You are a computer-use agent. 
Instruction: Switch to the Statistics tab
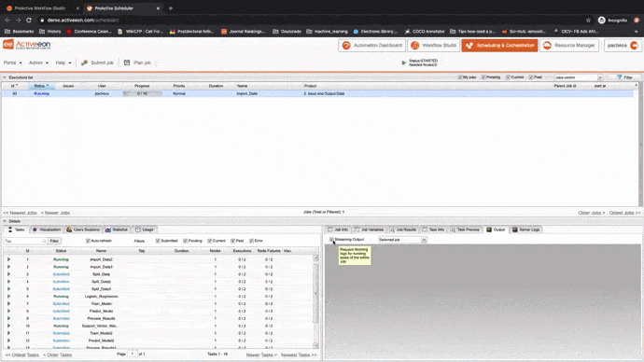[x=117, y=230]
